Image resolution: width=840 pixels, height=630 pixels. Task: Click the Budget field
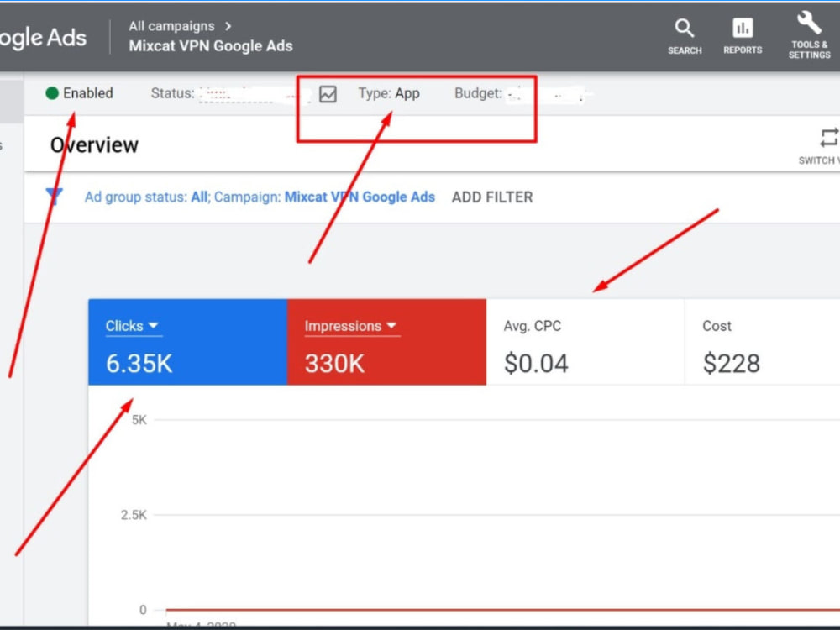[x=522, y=94]
